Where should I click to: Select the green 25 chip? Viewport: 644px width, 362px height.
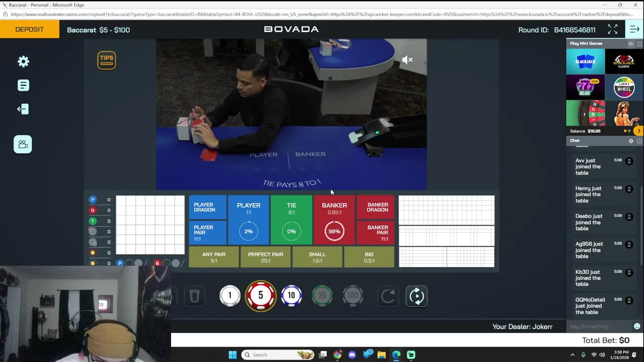tap(322, 296)
